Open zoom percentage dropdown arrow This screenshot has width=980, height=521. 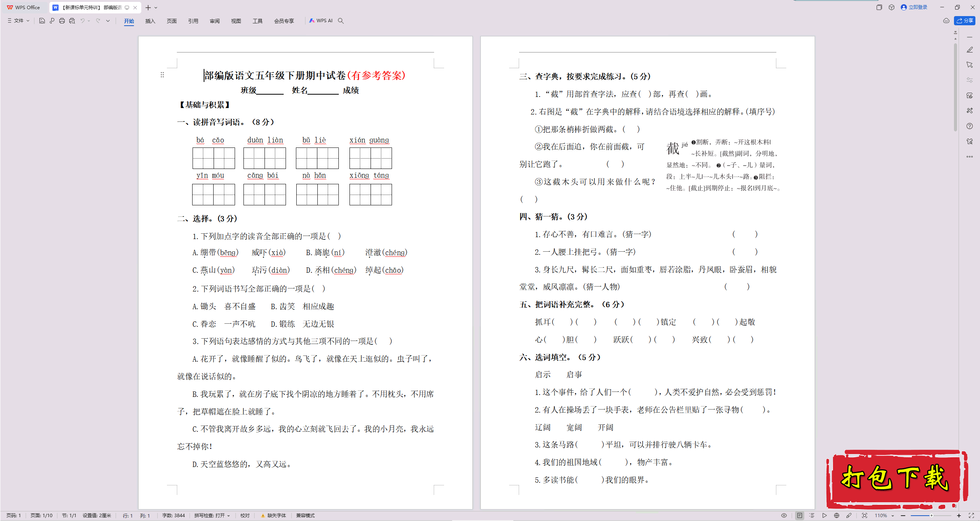coord(893,516)
